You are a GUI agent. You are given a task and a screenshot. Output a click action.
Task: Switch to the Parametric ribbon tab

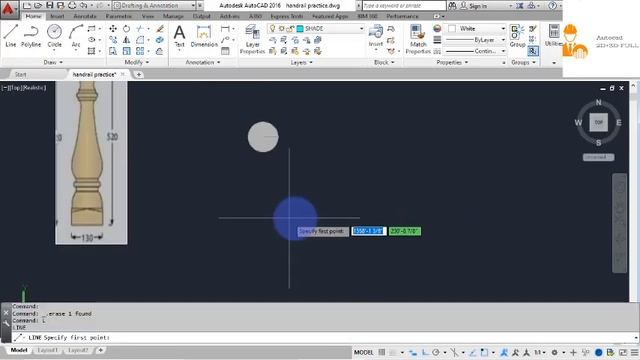[119, 16]
